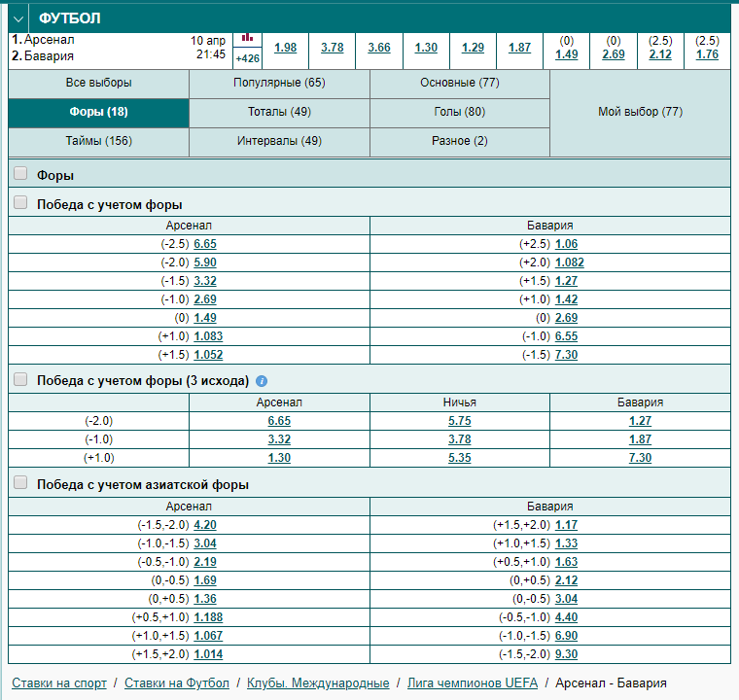Expand additional +426 markets

(x=247, y=58)
